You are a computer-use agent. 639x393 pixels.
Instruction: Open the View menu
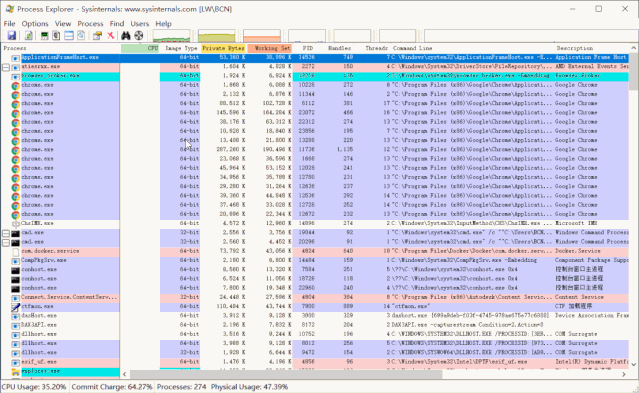[x=63, y=24]
